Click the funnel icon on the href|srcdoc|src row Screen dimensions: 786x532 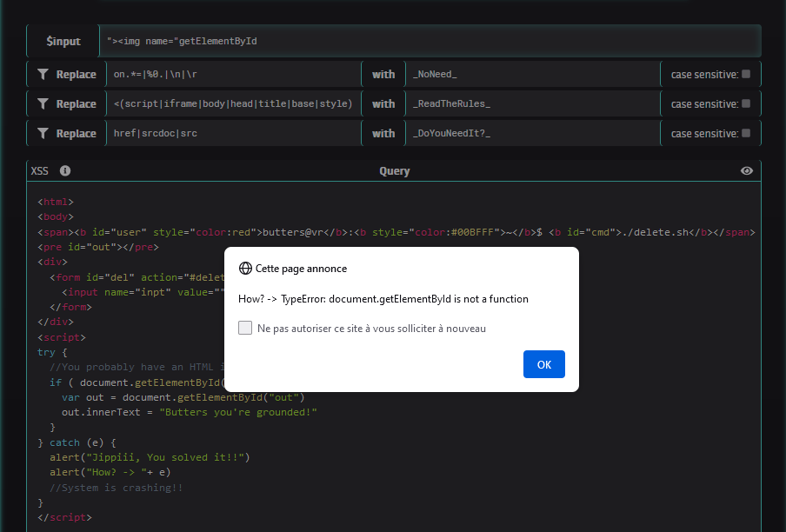tap(42, 134)
